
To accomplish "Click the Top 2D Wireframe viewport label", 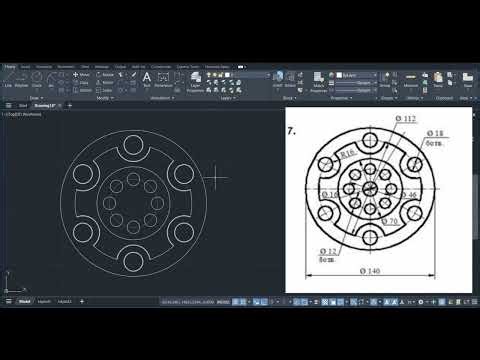I will click(22, 114).
